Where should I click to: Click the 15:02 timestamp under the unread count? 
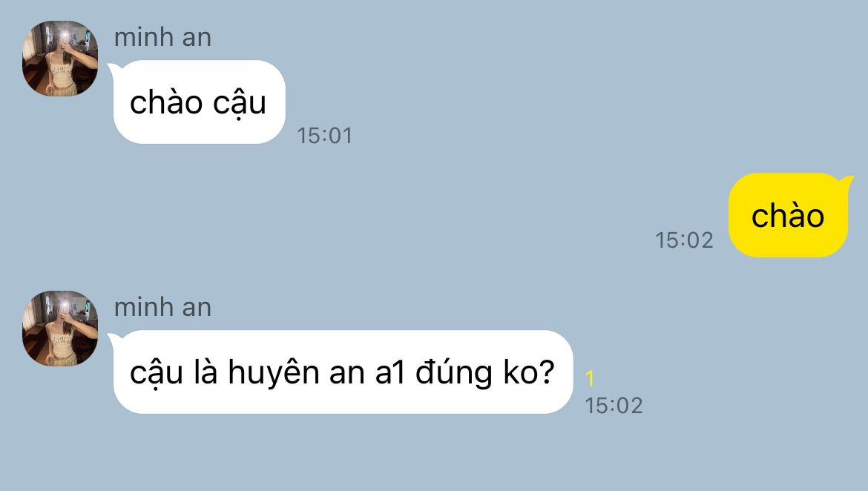coord(614,406)
